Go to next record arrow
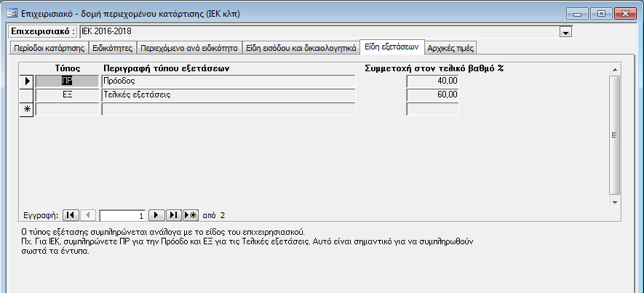The width and height of the screenshot is (644, 293). [x=156, y=215]
